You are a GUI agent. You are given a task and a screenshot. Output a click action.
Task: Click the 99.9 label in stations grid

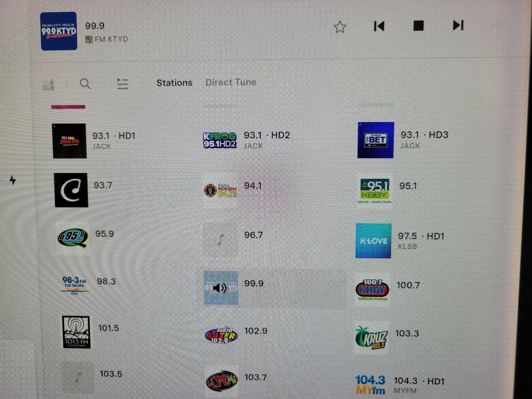click(254, 283)
